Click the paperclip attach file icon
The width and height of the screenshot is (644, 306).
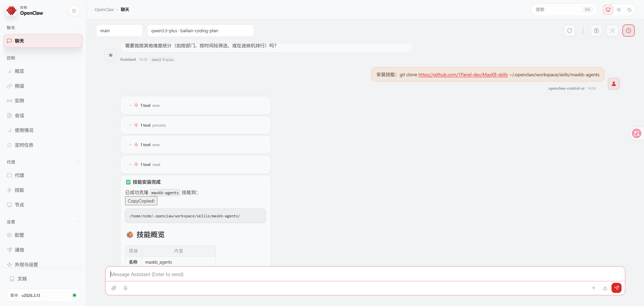click(114, 288)
